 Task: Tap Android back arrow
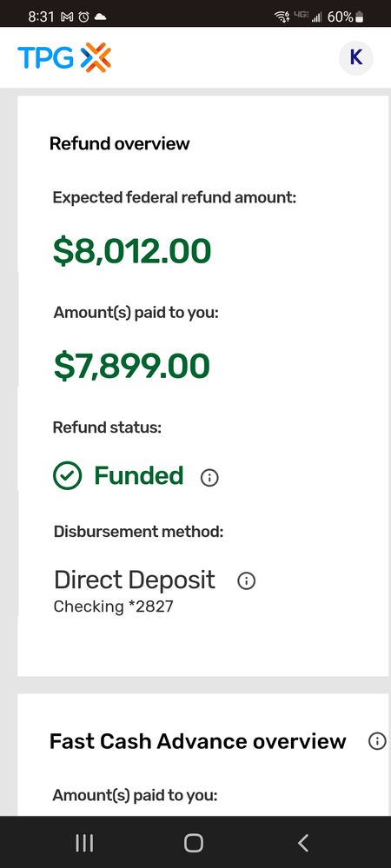pos(303,843)
